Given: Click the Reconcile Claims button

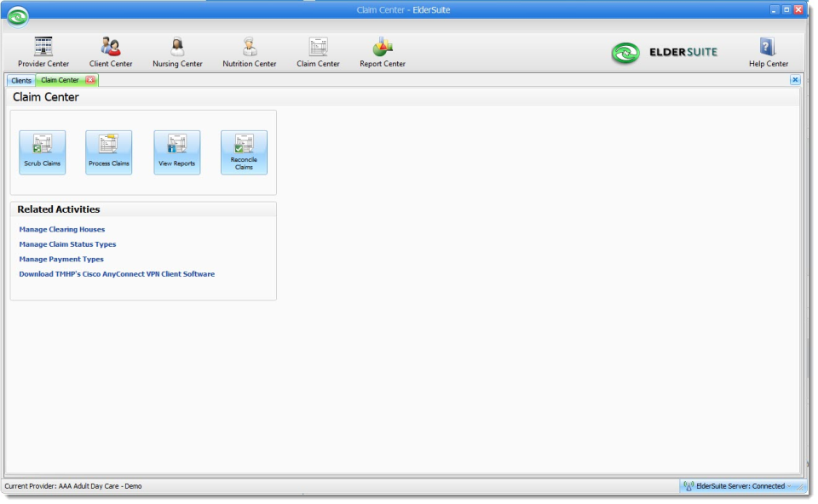Looking at the screenshot, I should (x=244, y=152).
